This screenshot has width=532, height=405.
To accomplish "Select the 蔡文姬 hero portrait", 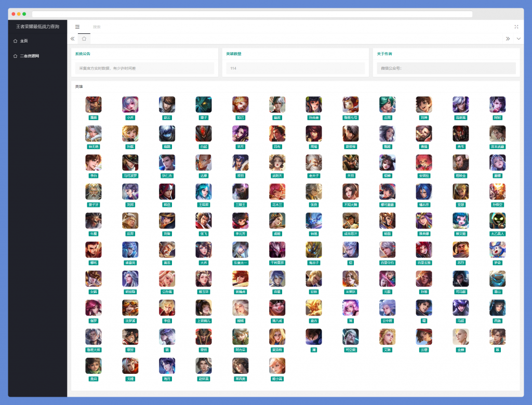I will [x=461, y=220].
